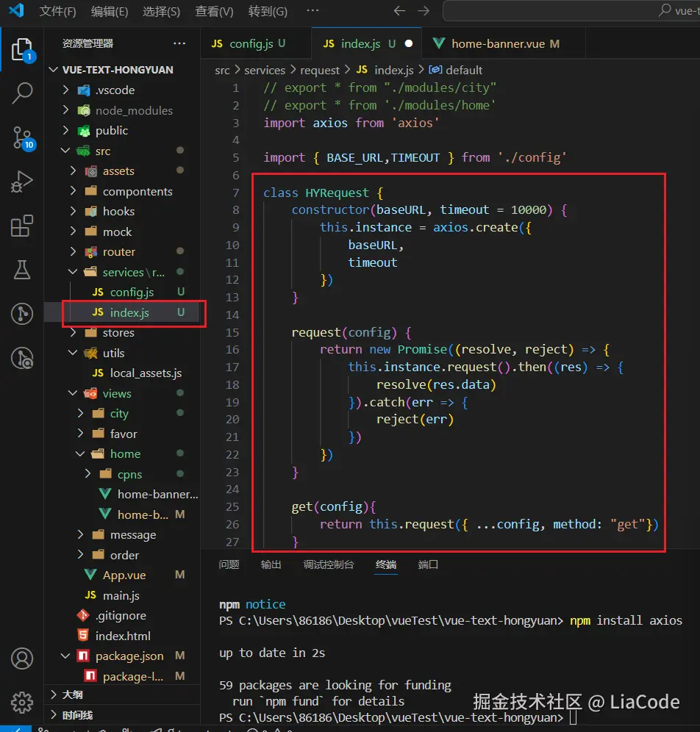Open the 编辑(E) menu
Screen dimensions: 700x732
pos(110,11)
